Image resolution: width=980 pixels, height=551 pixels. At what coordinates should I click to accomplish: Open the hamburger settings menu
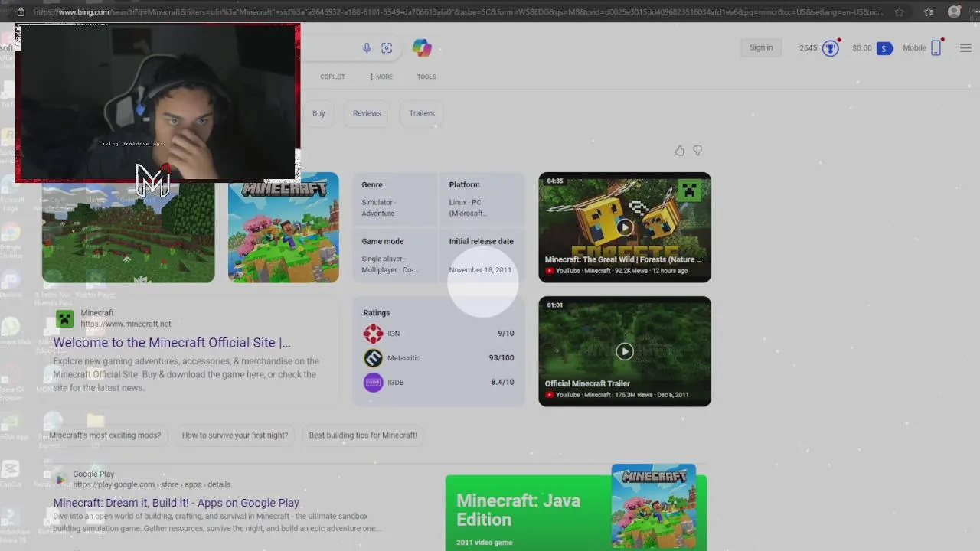pyautogui.click(x=965, y=48)
